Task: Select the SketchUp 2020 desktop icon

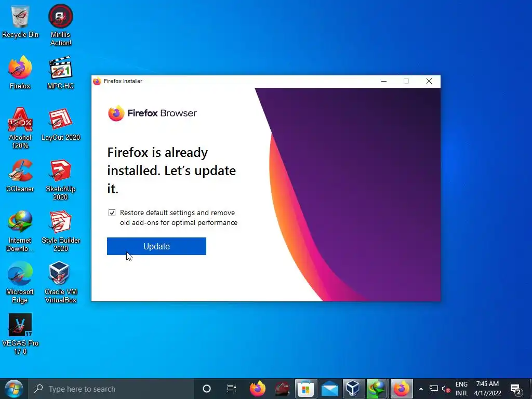Action: click(60, 179)
